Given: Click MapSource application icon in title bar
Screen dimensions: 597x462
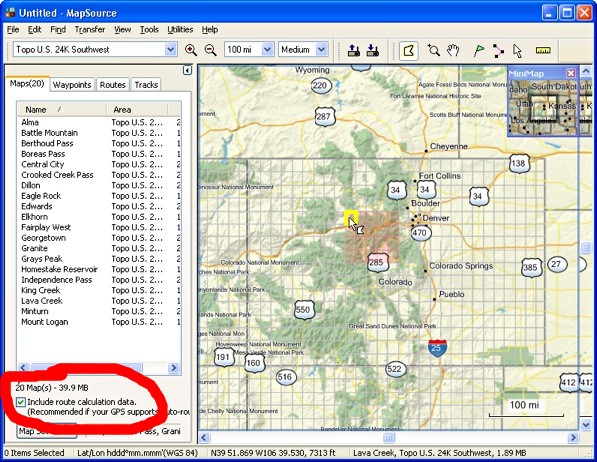Looking at the screenshot, I should coord(10,13).
